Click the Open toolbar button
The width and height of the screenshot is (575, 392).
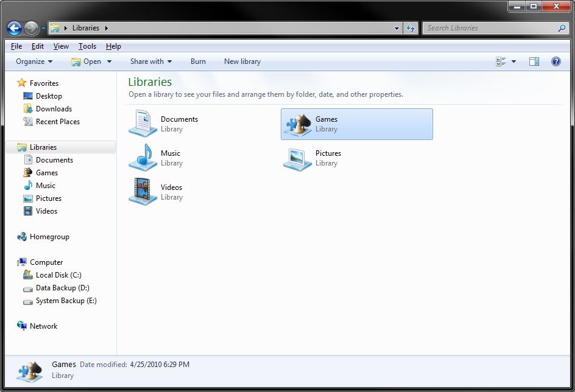(86, 61)
